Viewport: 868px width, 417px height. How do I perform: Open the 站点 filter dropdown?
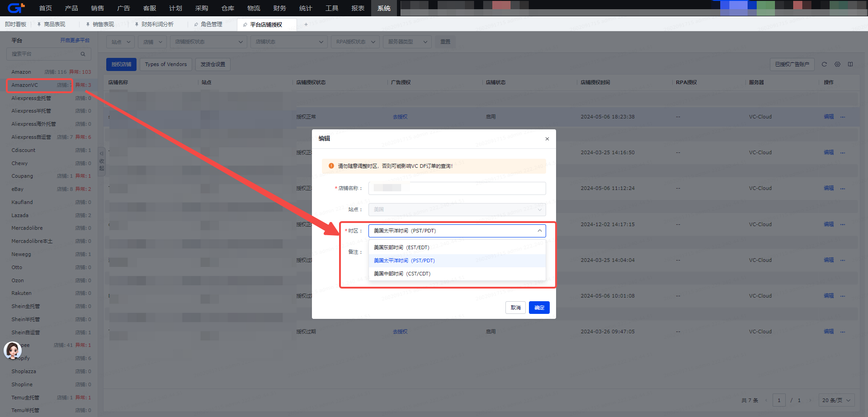120,42
